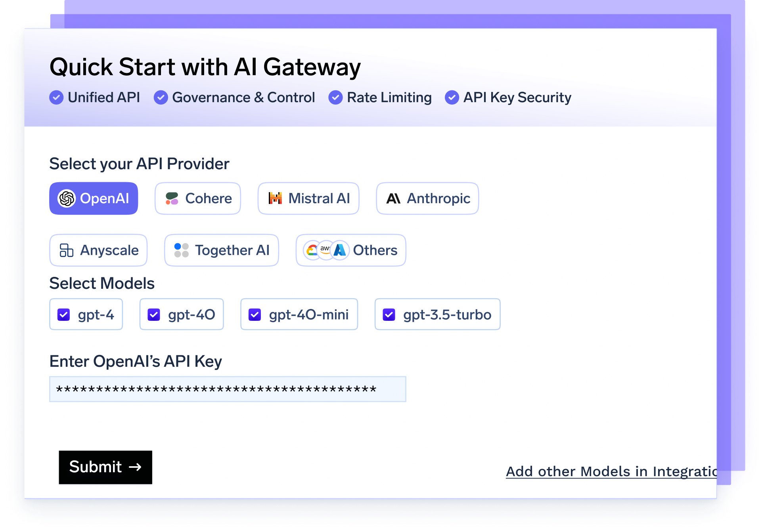
Task: Click the Azure icon in Others
Action: 340,250
